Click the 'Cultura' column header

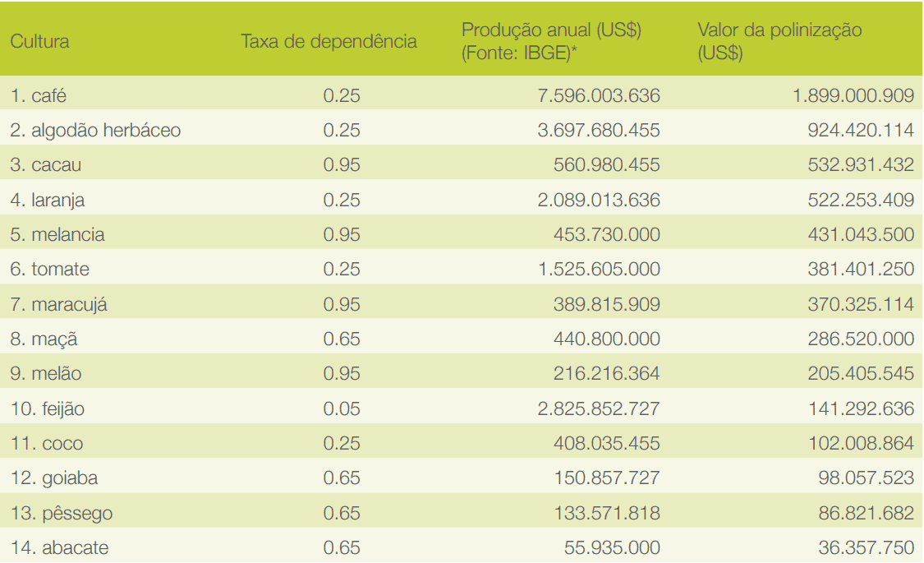[x=39, y=41]
